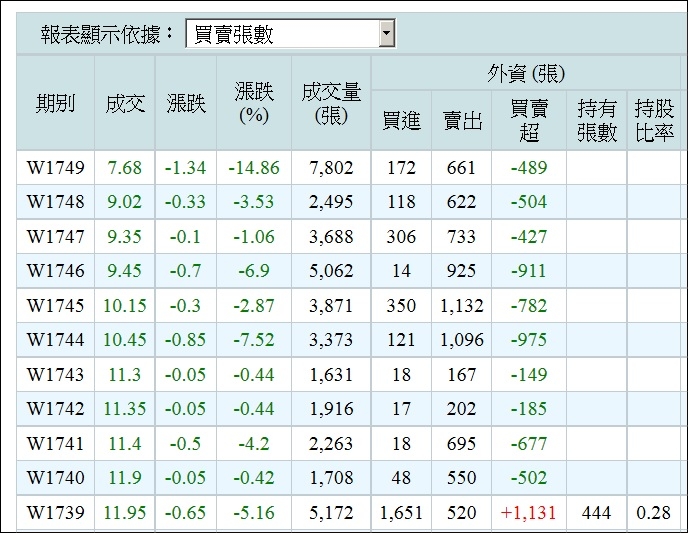Image resolution: width=688 pixels, height=533 pixels.
Task: Click the percent change -7.52
Action: coord(254,340)
